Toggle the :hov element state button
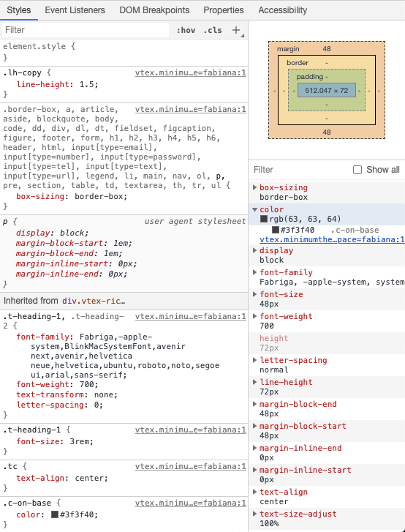Image resolution: width=405 pixels, height=532 pixels. pos(186,30)
